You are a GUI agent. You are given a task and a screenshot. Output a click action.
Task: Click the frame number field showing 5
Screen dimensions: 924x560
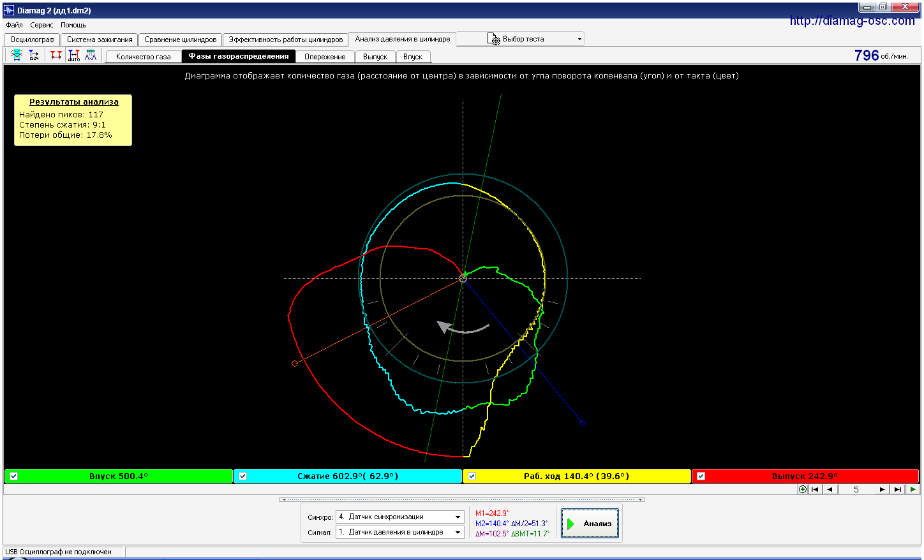(856, 489)
